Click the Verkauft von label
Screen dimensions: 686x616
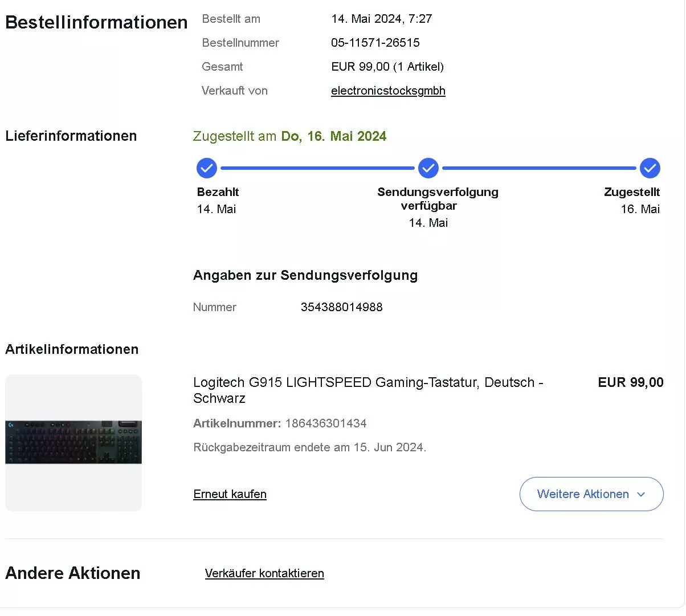click(235, 91)
